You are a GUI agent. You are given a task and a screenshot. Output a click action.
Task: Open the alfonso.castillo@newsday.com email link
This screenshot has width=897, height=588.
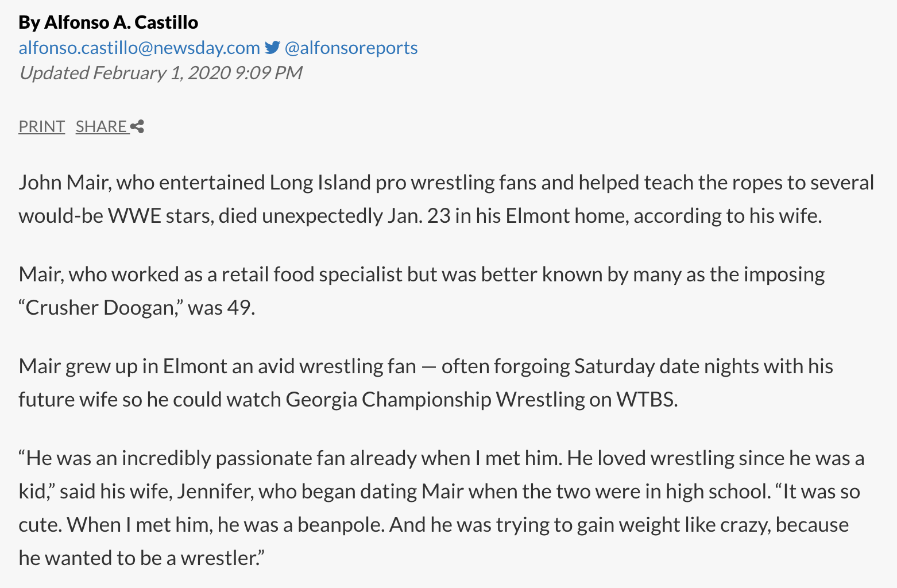[x=139, y=48]
